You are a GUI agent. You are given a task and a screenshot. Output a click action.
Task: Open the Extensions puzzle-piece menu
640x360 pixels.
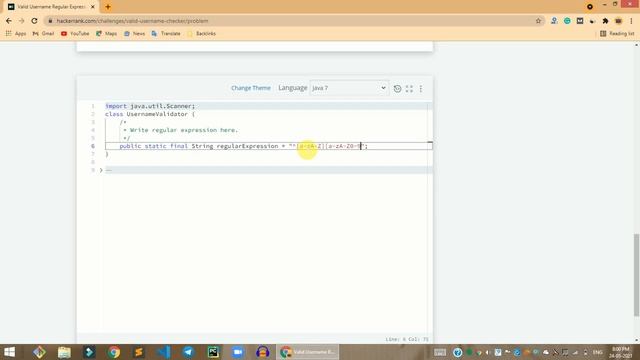coord(605,21)
